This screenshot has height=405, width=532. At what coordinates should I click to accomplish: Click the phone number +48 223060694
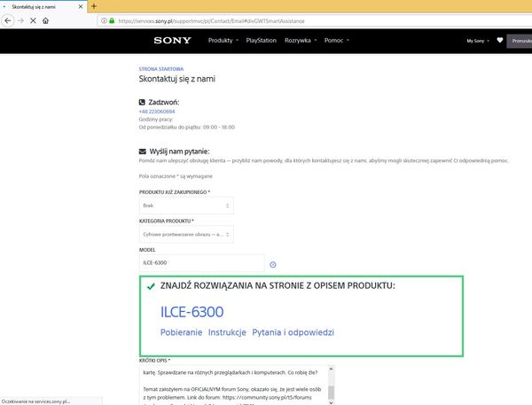click(157, 111)
